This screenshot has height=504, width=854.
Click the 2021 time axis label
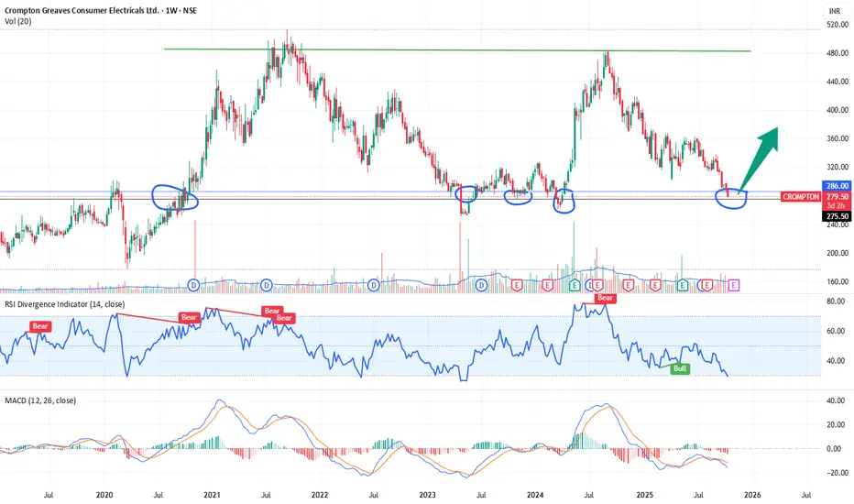[212, 495]
